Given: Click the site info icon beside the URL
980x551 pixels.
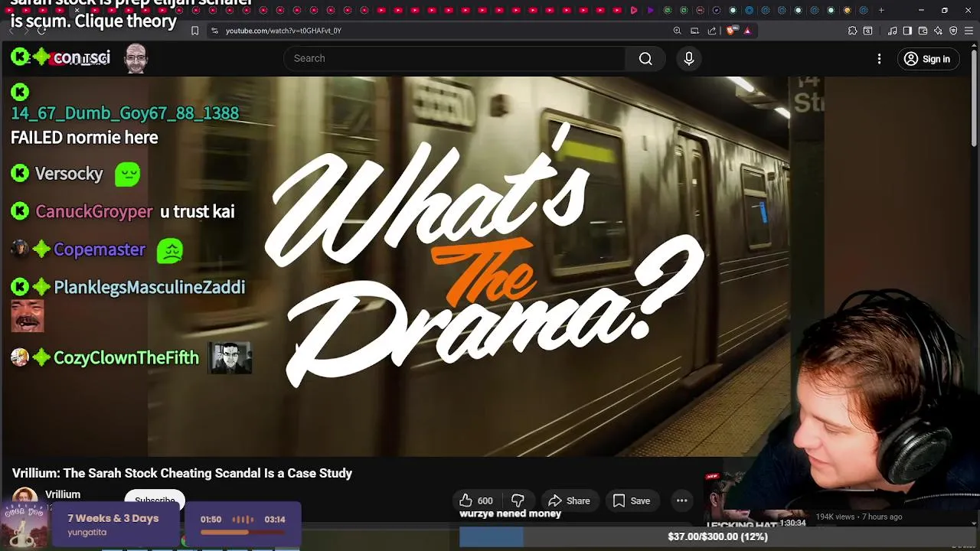Looking at the screenshot, I should click(214, 31).
